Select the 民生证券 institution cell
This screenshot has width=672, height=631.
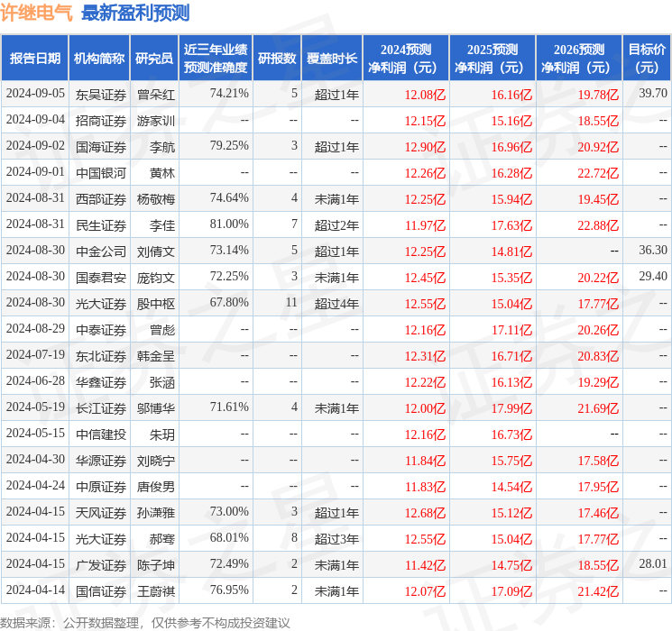pyautogui.click(x=101, y=225)
